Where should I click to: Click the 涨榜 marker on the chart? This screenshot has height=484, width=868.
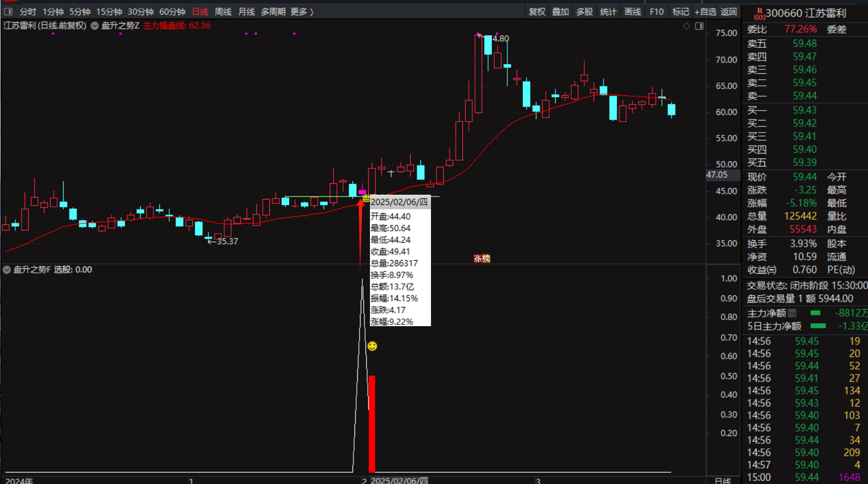[x=482, y=258]
